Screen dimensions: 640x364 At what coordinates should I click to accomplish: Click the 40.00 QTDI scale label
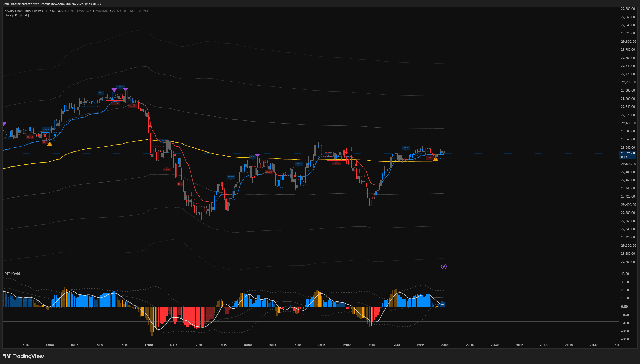pos(625,274)
